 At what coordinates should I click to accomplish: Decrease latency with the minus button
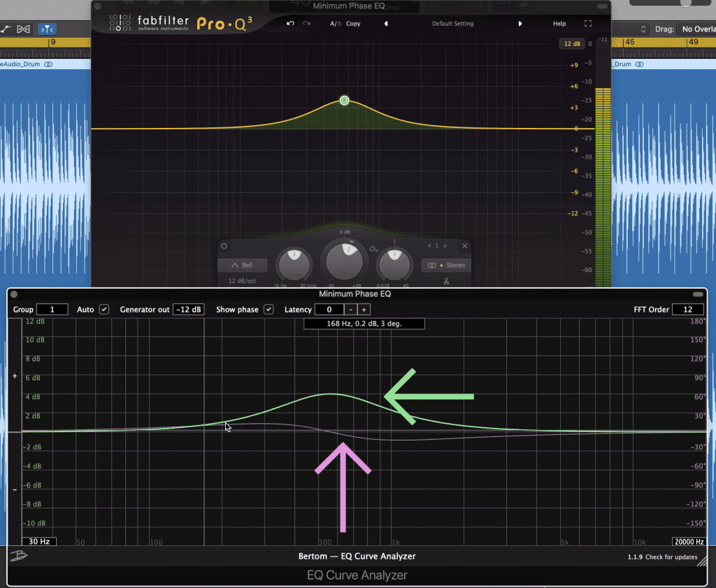point(350,310)
